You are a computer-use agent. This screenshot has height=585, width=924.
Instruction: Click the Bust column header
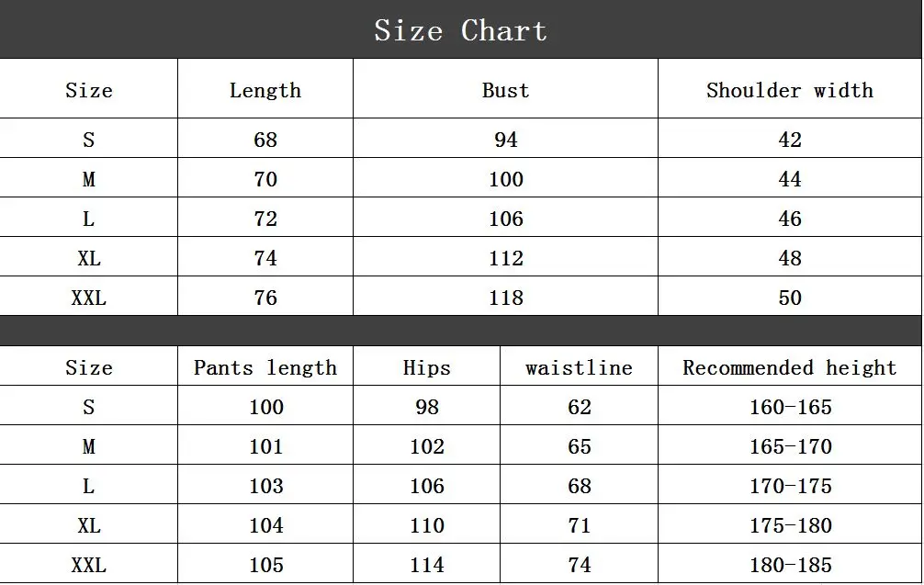(x=505, y=90)
